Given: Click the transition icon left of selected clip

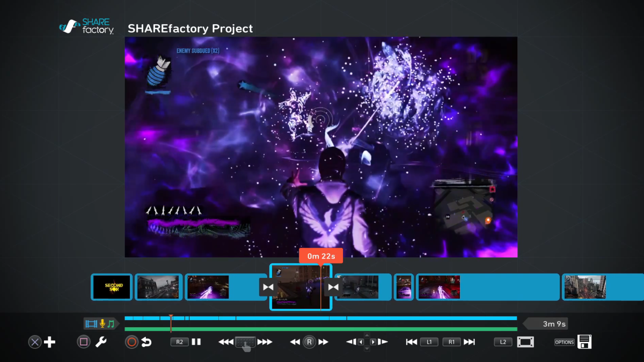Looking at the screenshot, I should [268, 287].
